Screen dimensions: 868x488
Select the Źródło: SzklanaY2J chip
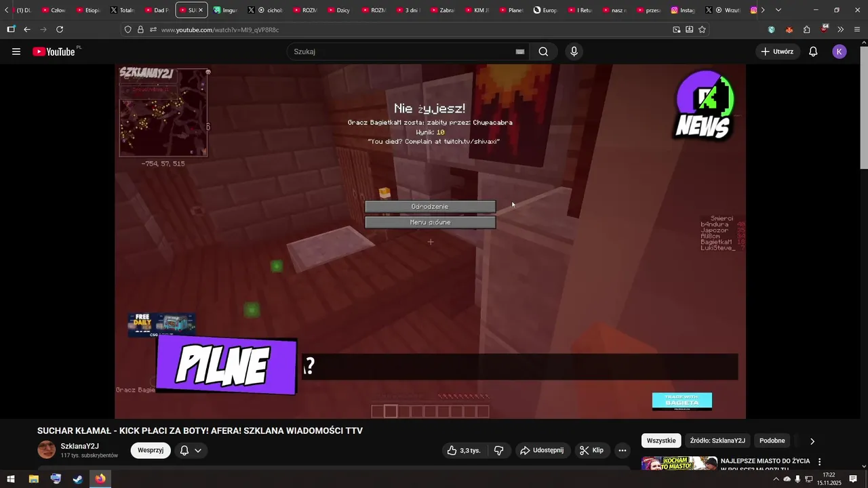click(x=717, y=441)
